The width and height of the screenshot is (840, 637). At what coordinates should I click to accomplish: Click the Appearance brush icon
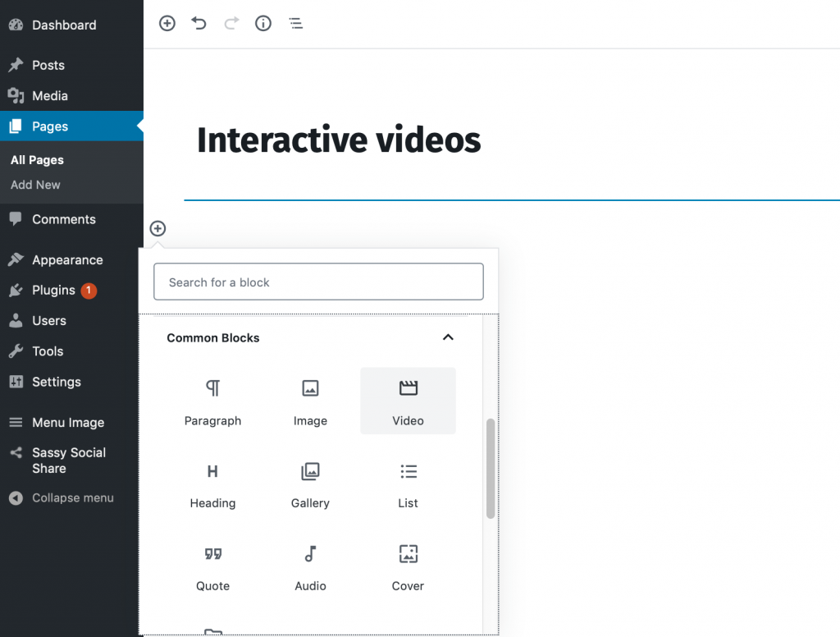16,259
